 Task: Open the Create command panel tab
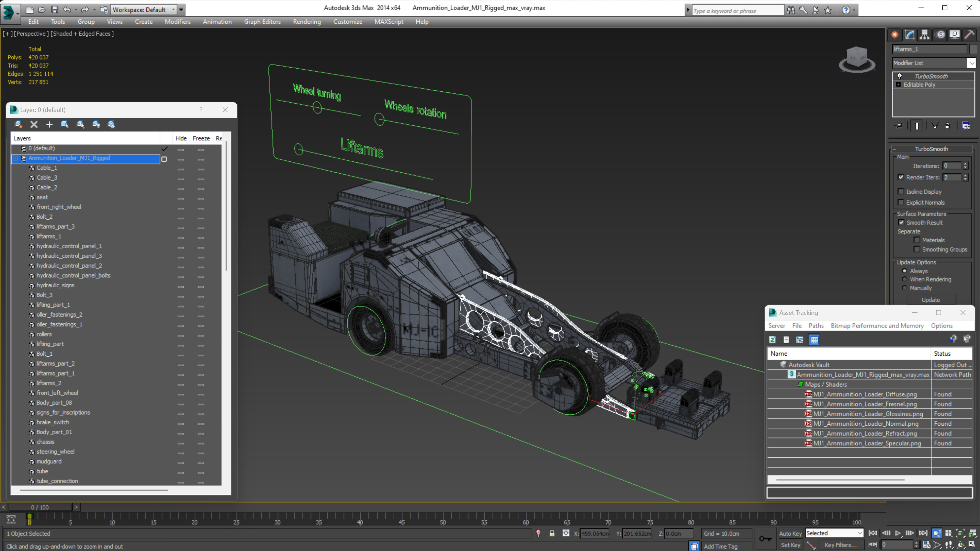tap(895, 35)
